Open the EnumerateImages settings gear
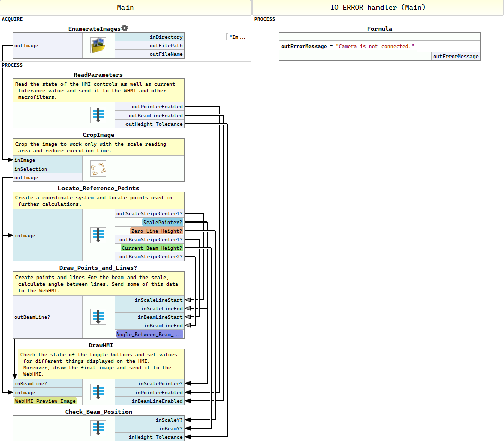 125,28
